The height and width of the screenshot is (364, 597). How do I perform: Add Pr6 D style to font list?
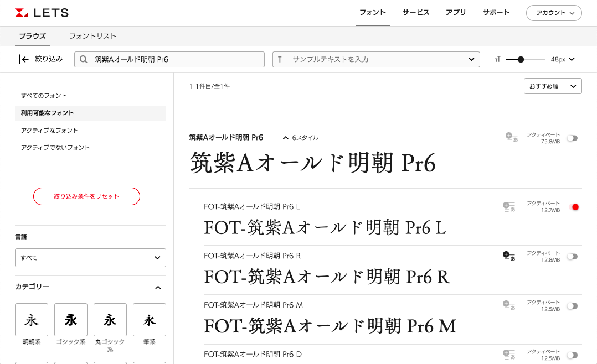click(x=508, y=355)
